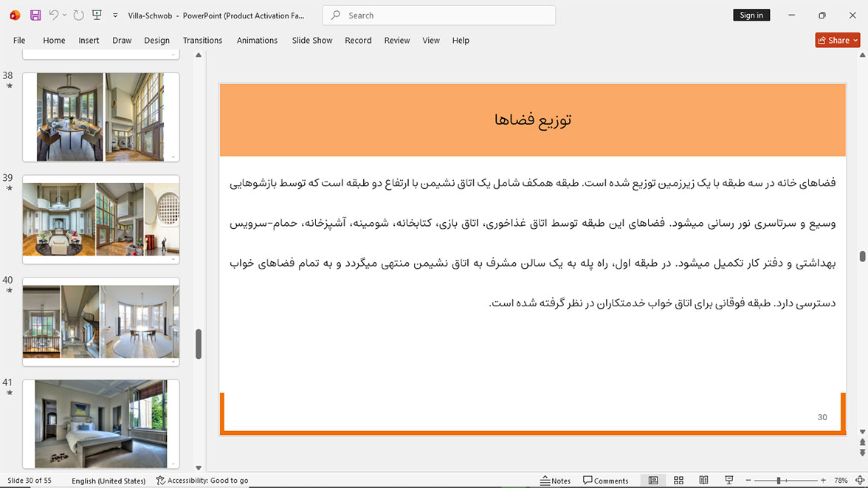Click animation star under slide 41

tap(9, 393)
